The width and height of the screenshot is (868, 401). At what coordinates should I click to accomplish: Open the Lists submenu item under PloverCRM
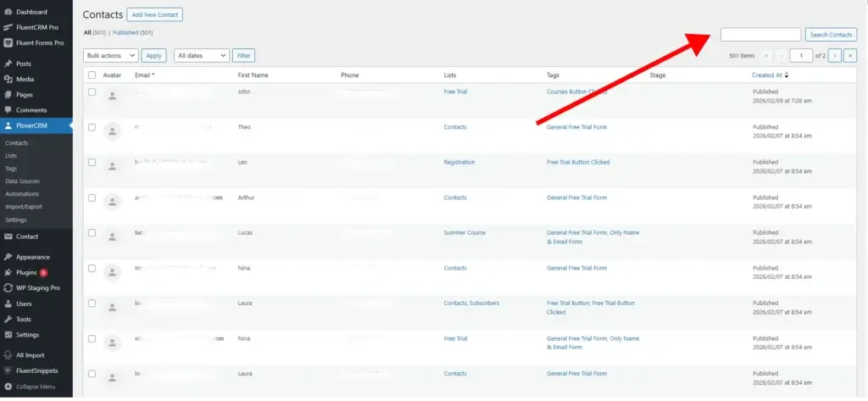(x=11, y=156)
